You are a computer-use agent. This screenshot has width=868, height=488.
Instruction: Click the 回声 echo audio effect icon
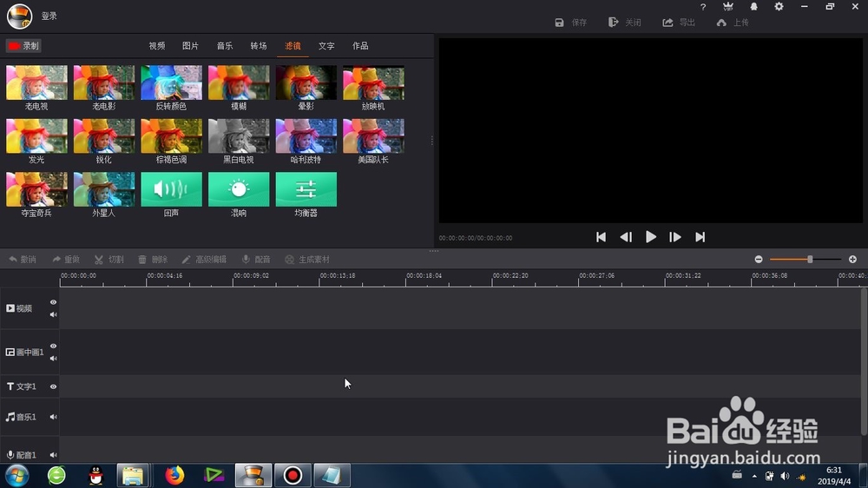pos(172,189)
